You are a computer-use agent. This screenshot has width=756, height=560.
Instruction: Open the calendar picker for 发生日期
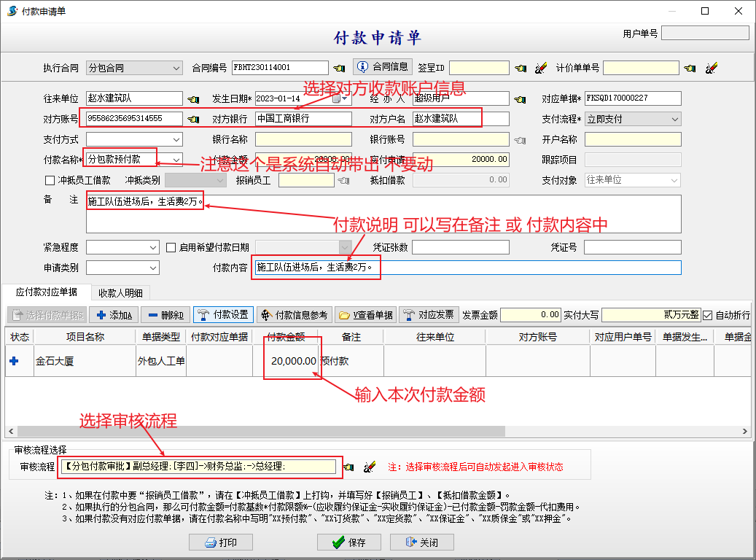337,98
